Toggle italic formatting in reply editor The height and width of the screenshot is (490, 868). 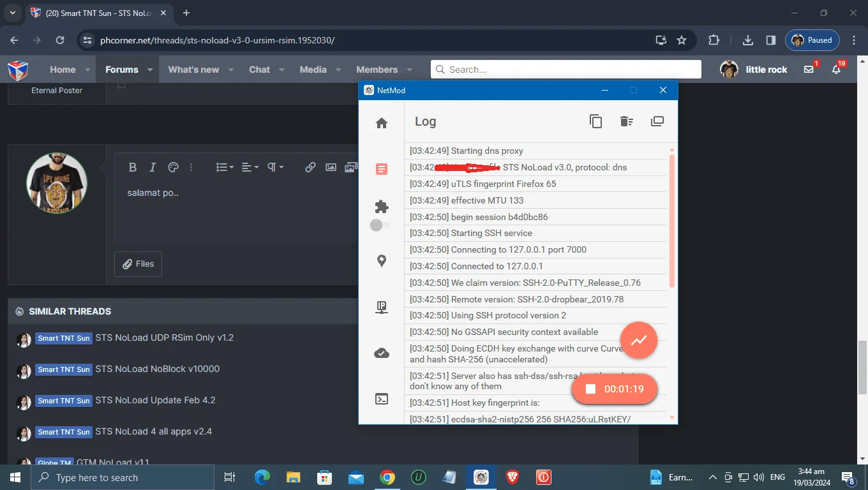(x=153, y=167)
